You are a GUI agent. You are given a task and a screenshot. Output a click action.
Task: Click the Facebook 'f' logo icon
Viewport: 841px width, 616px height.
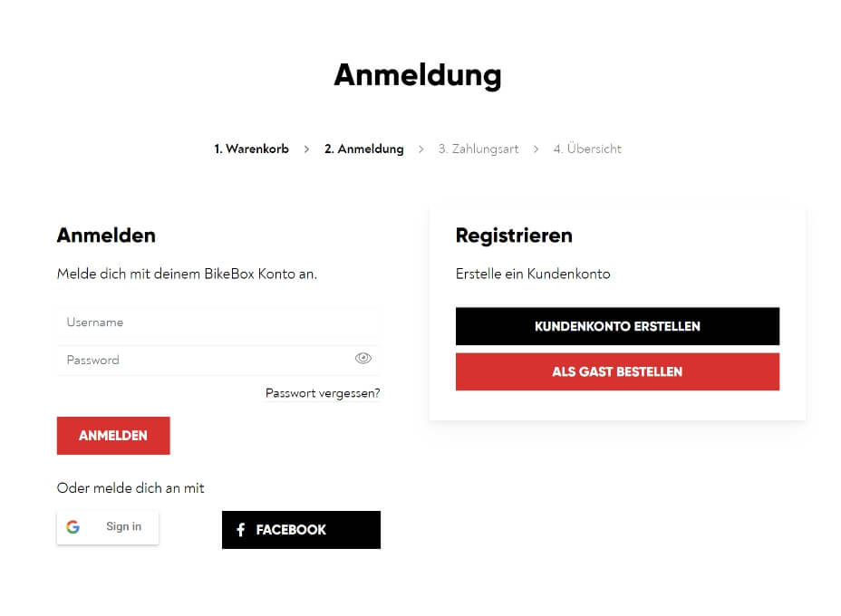[240, 530]
